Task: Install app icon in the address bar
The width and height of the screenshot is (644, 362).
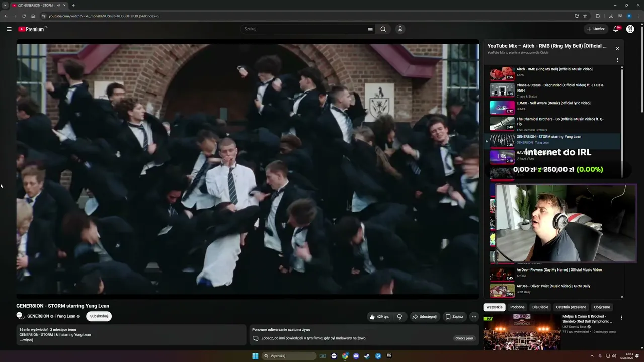Action: click(577, 16)
